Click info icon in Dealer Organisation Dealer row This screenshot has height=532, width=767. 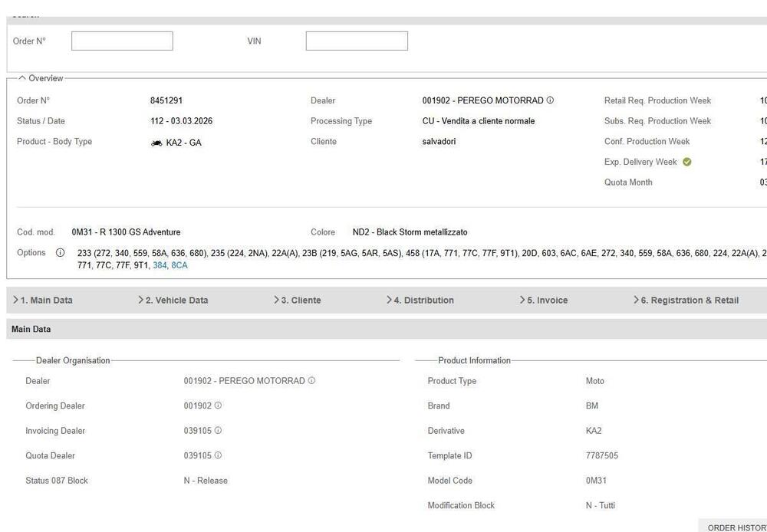tap(311, 381)
